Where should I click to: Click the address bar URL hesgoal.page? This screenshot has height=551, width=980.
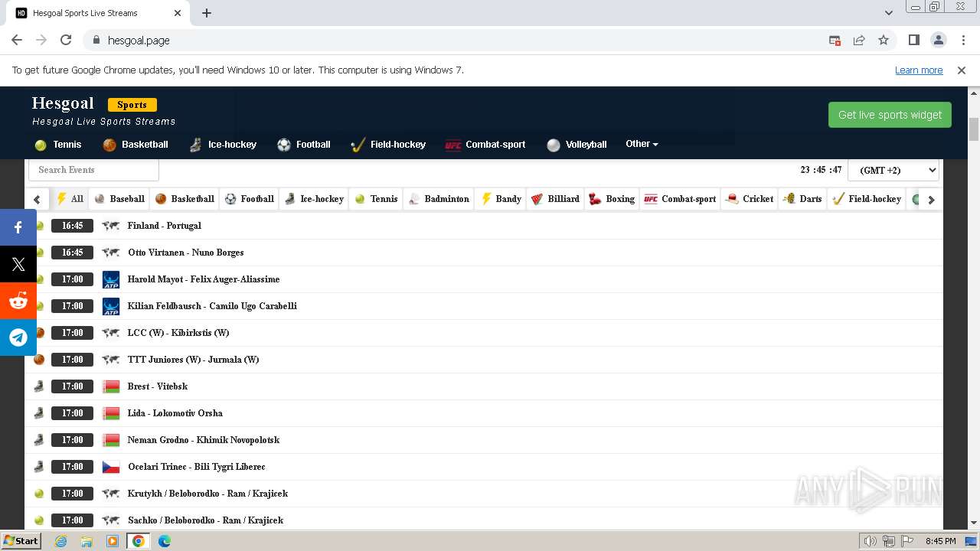click(139, 40)
